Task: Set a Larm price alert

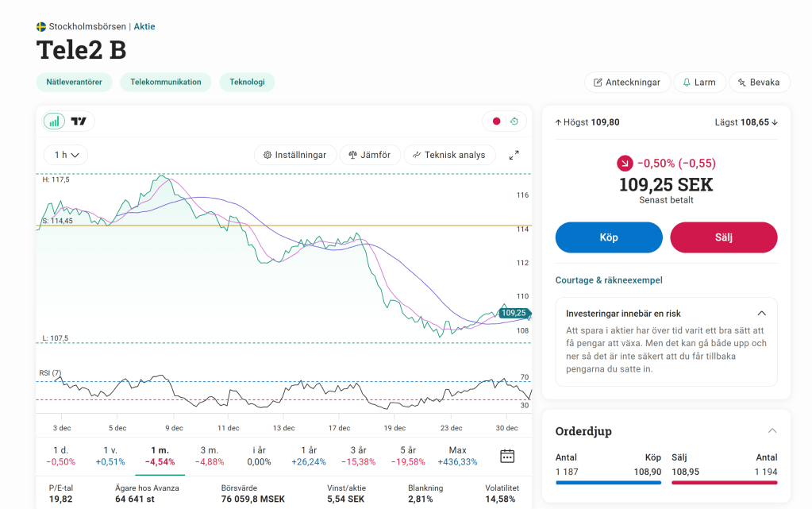Action: point(698,82)
